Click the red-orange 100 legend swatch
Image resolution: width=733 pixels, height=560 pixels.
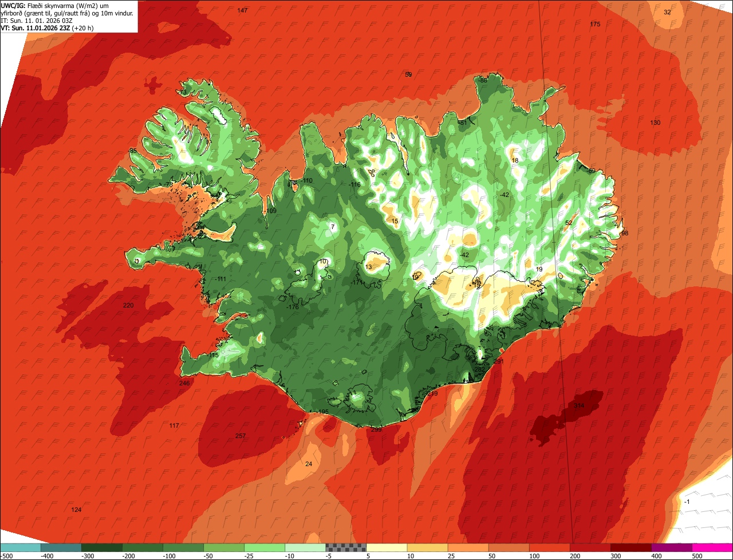[x=549, y=547]
